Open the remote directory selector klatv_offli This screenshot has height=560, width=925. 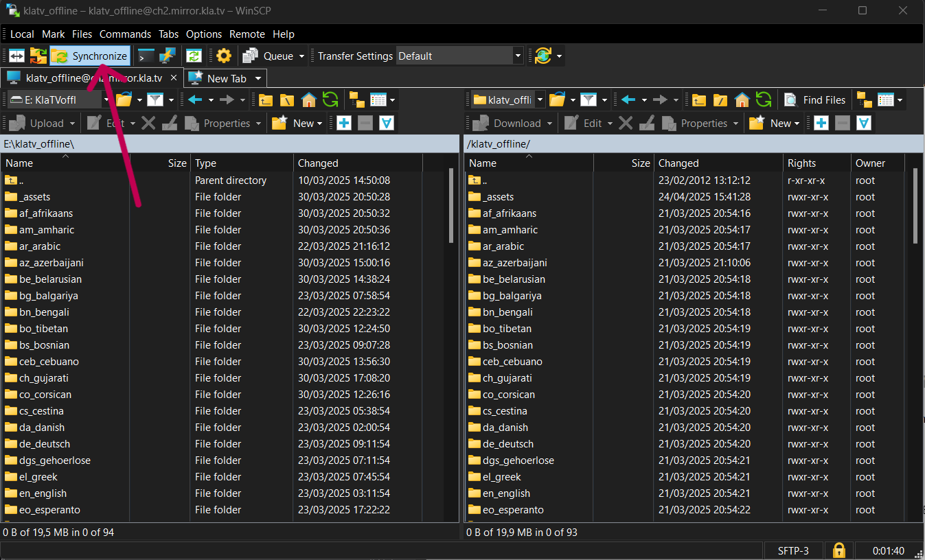click(507, 100)
